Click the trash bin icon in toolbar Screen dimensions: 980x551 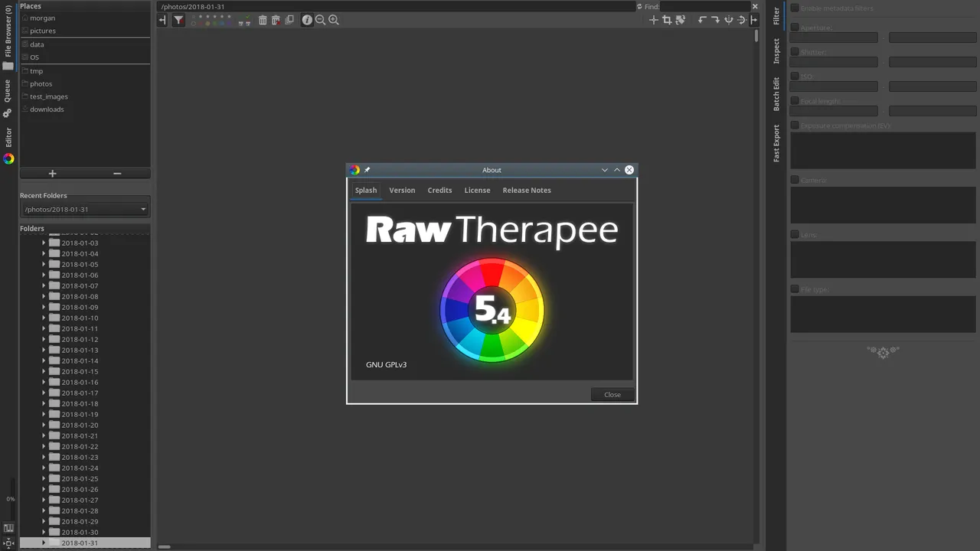tap(263, 21)
